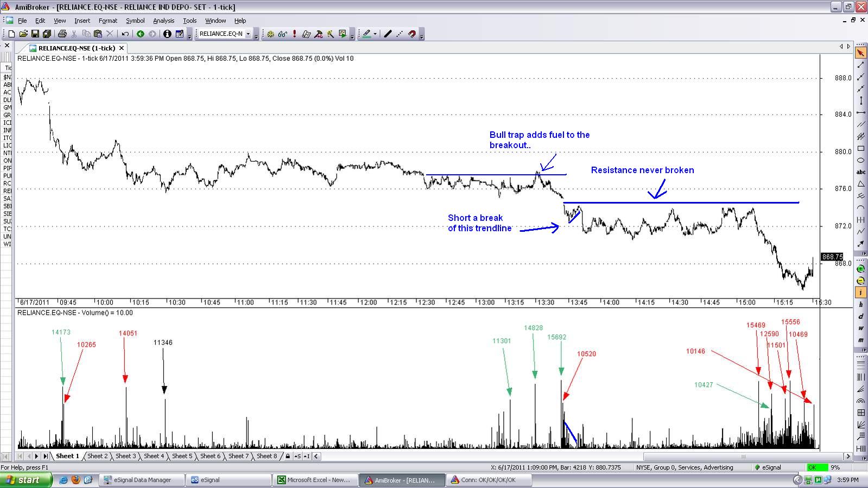Viewport: 868px width, 488px height.
Task: Click the green OK status bar indicator
Action: (x=817, y=467)
